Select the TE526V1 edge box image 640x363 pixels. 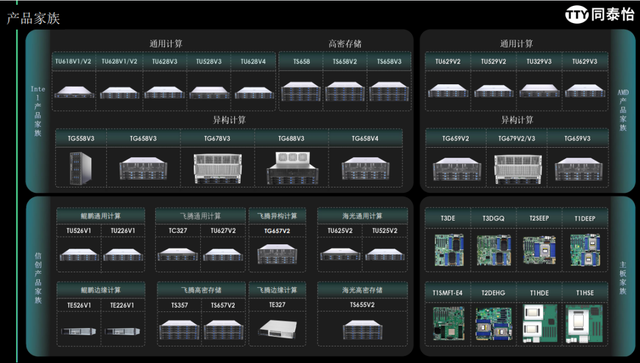[79, 330]
